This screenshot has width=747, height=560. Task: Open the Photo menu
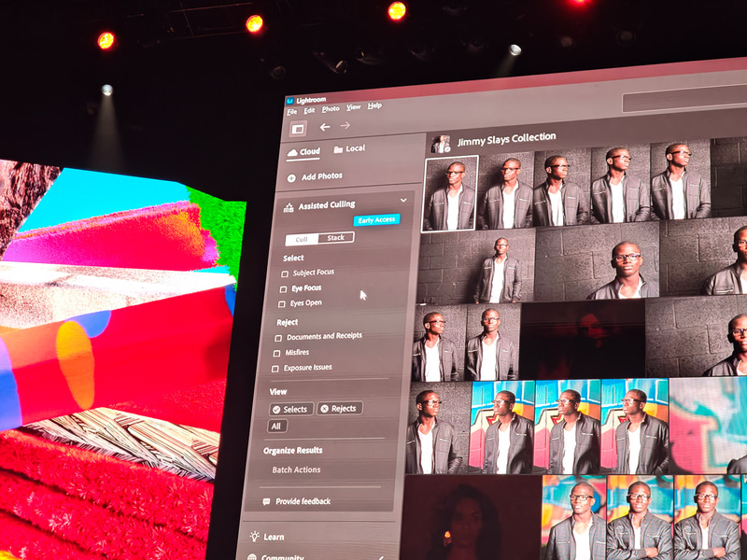pos(331,109)
